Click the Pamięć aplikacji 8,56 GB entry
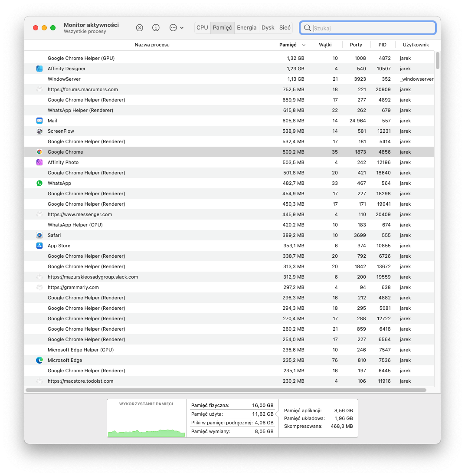465x476 pixels. (318, 411)
